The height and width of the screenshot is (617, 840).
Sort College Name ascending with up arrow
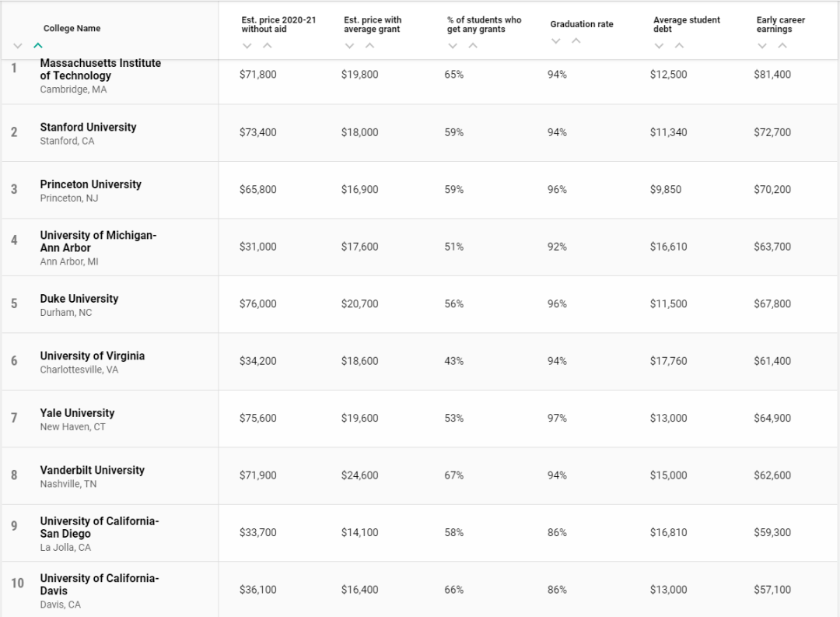(x=37, y=46)
